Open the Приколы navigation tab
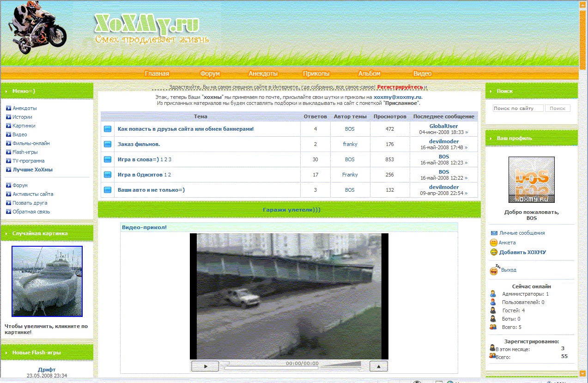 [316, 73]
